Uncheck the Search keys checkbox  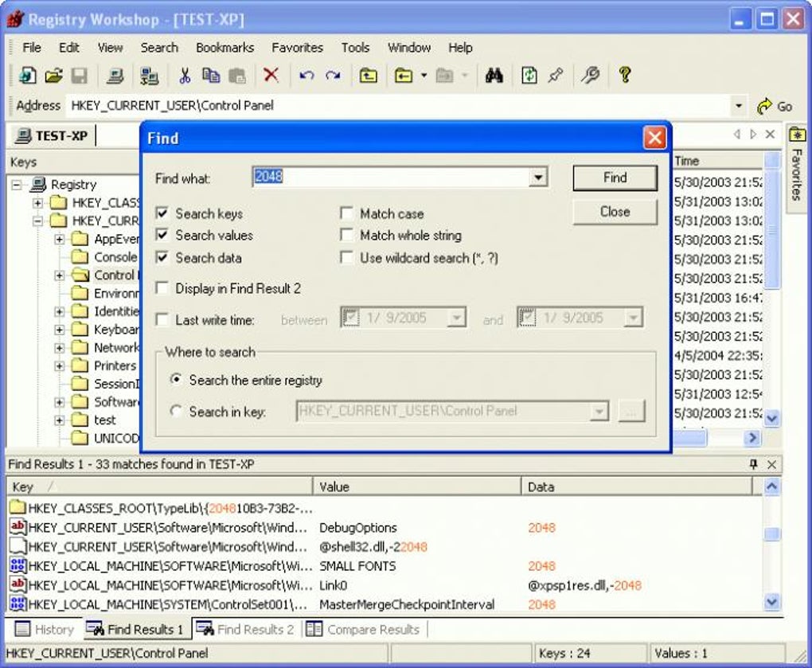(162, 213)
